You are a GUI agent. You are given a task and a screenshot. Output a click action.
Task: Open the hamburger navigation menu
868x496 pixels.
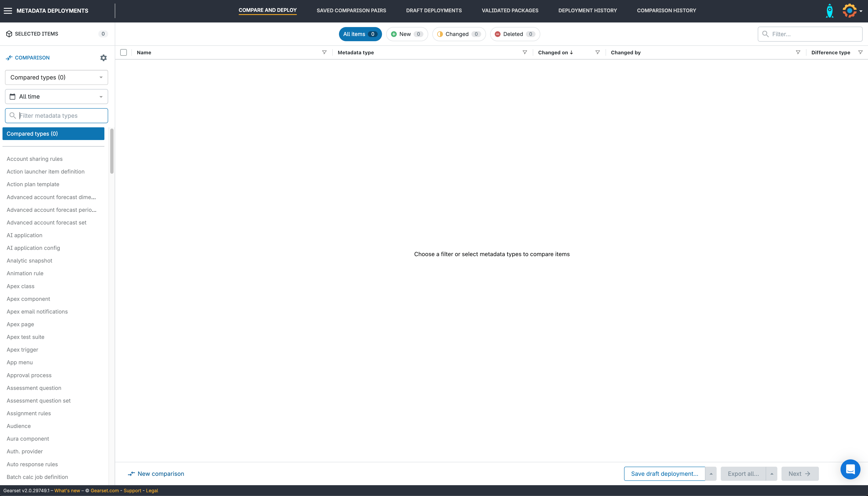[8, 11]
